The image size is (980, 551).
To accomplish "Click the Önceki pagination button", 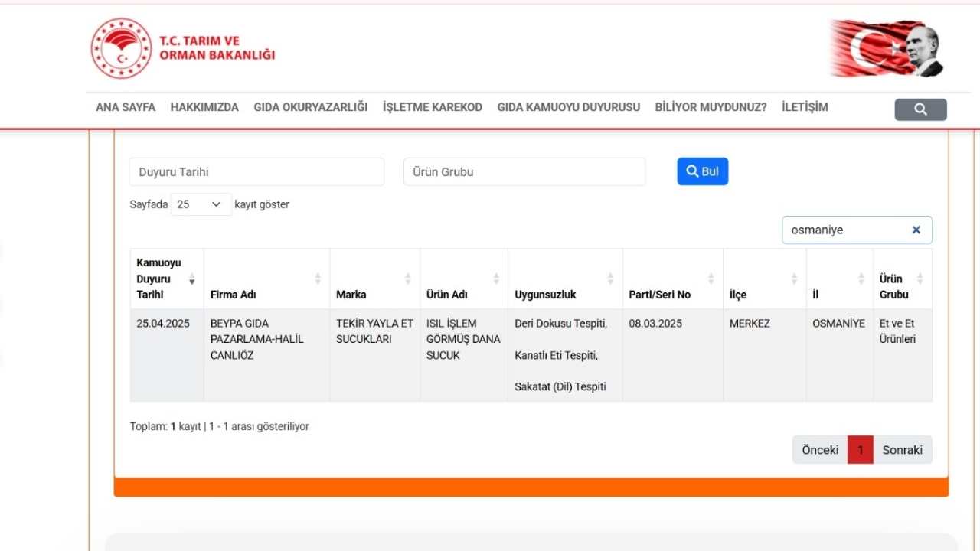I will [820, 450].
